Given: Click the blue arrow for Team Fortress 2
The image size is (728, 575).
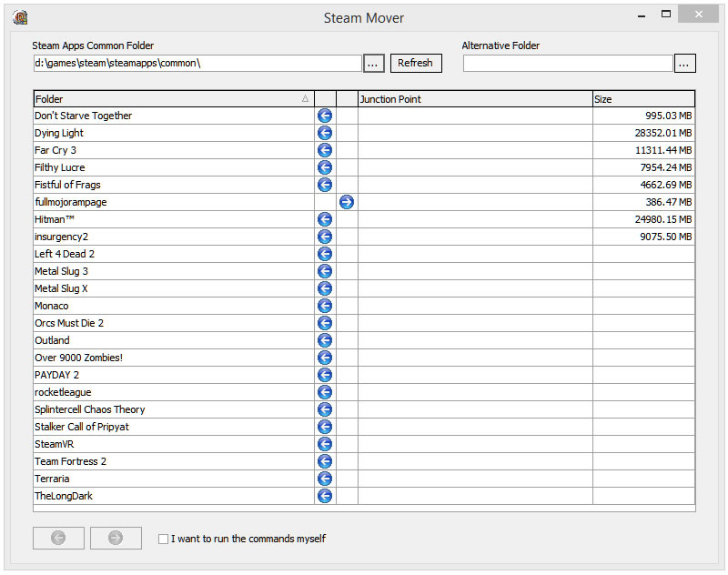Looking at the screenshot, I should tap(325, 461).
